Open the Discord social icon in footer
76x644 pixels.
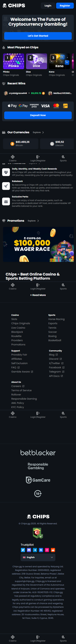pos(29,550)
